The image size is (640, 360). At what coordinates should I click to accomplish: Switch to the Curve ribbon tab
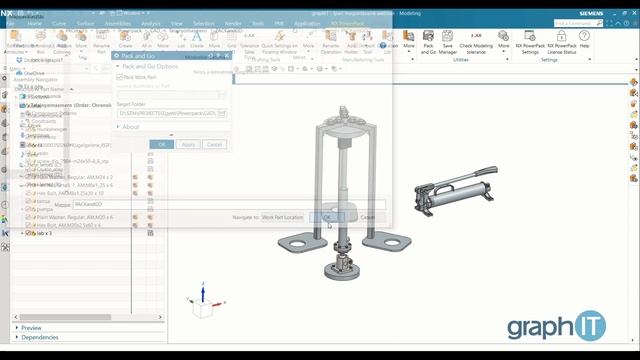point(59,24)
